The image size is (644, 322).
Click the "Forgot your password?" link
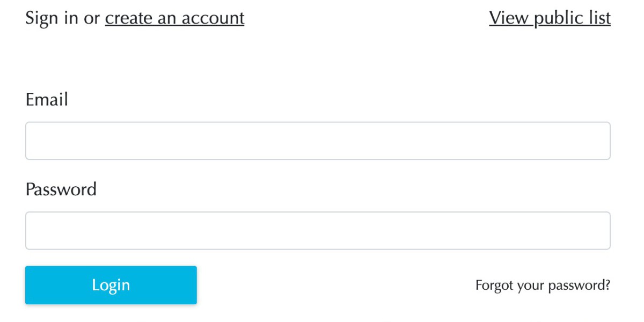543,285
